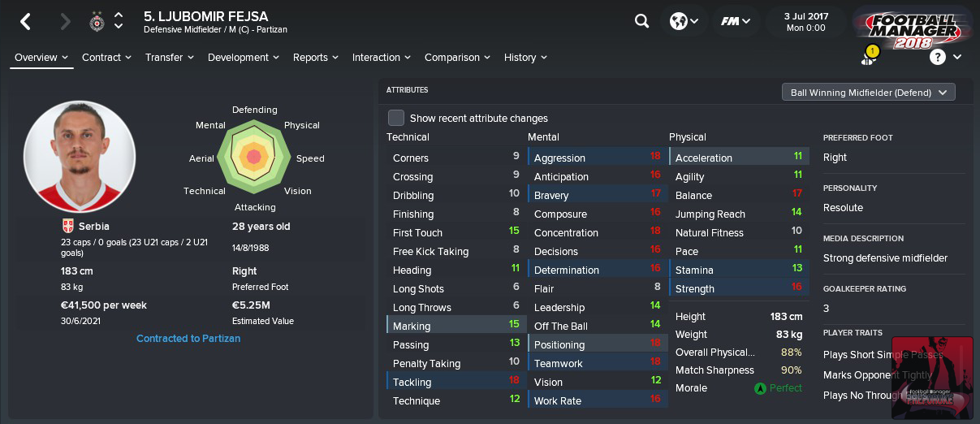Expand the Development dropdown menu
Image resolution: width=980 pixels, height=424 pixels.
pos(244,58)
